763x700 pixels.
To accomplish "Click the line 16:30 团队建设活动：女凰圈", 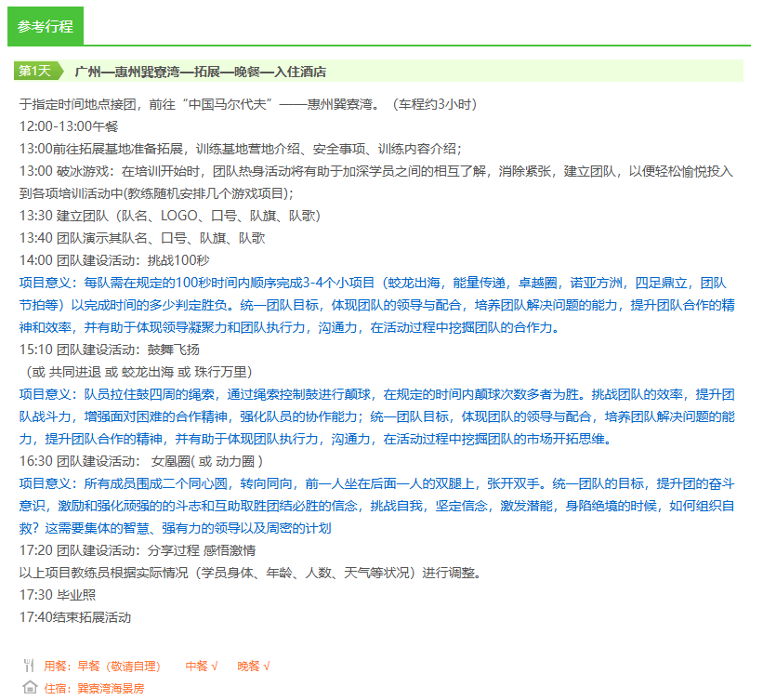I will (141, 461).
